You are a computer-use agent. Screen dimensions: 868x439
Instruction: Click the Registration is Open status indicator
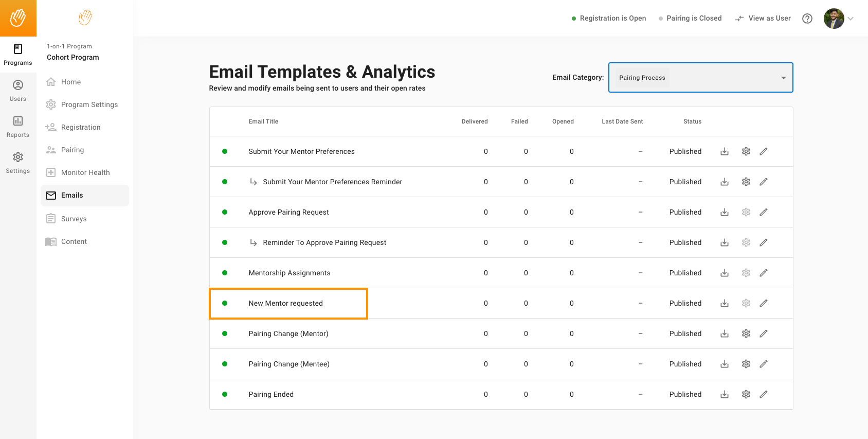point(609,19)
